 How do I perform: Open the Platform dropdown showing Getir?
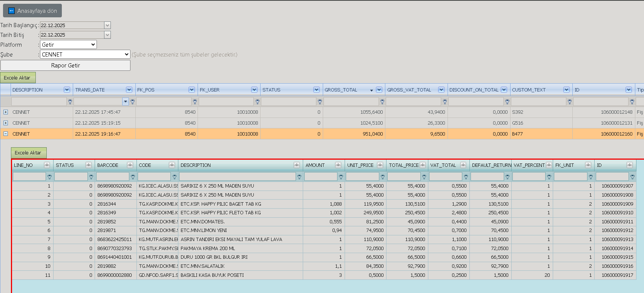point(68,44)
